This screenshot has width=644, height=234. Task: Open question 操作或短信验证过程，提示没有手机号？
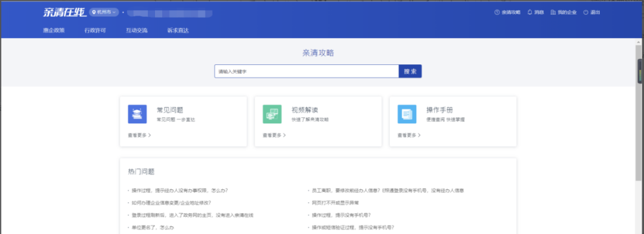[x=353, y=227]
